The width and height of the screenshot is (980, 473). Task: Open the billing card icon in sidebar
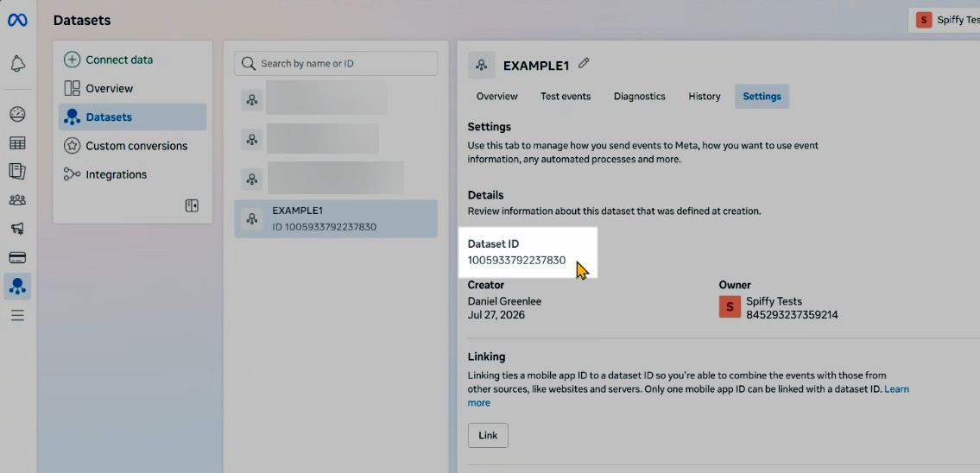[x=17, y=257]
